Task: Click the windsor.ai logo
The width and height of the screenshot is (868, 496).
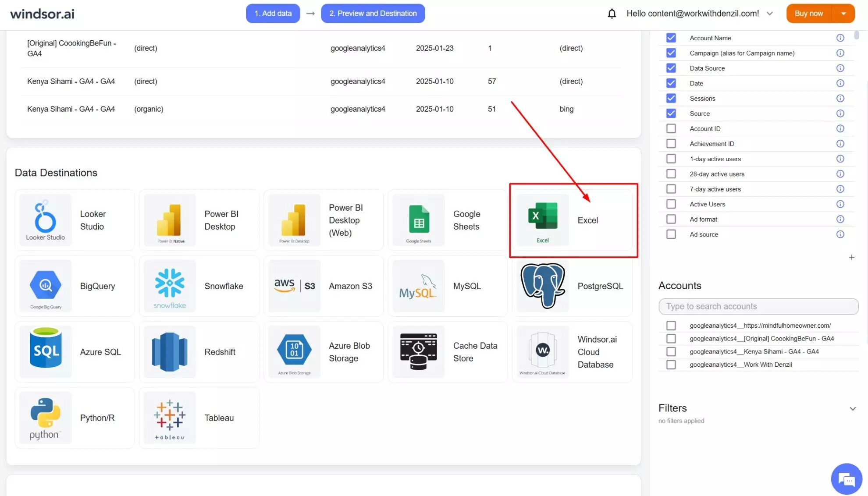Action: (42, 14)
